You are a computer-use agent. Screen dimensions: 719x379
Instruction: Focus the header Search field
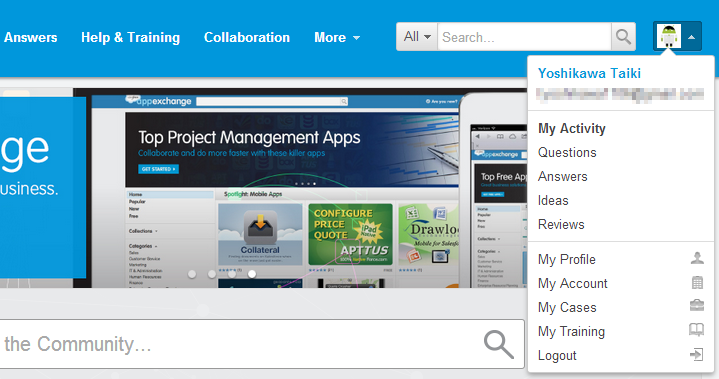525,37
